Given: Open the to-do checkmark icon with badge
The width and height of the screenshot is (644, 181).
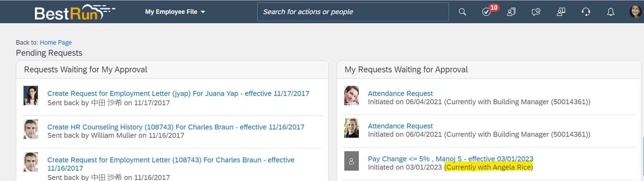Looking at the screenshot, I should pyautogui.click(x=486, y=12).
